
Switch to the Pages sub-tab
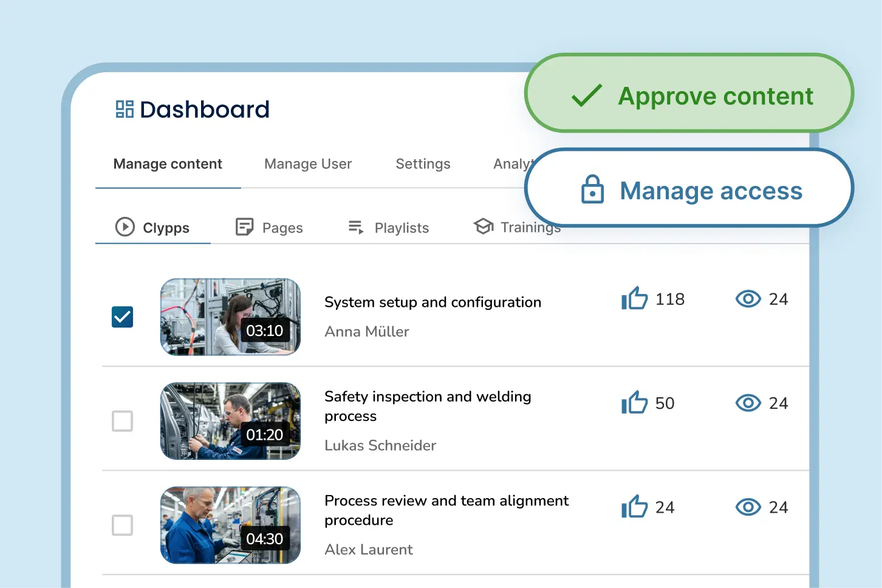coord(269,228)
